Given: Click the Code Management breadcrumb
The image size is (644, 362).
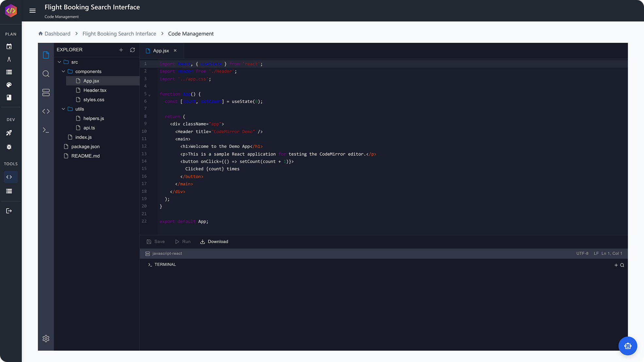Looking at the screenshot, I should tap(191, 34).
